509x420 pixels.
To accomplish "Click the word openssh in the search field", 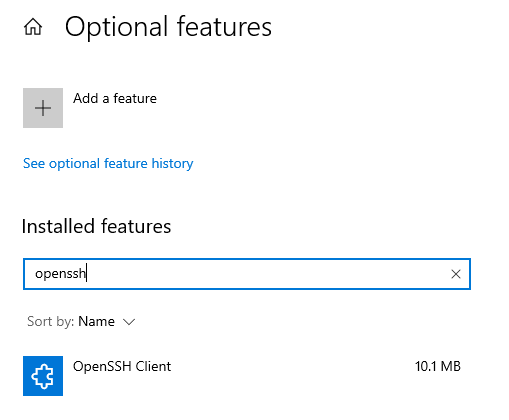I will point(60,274).
